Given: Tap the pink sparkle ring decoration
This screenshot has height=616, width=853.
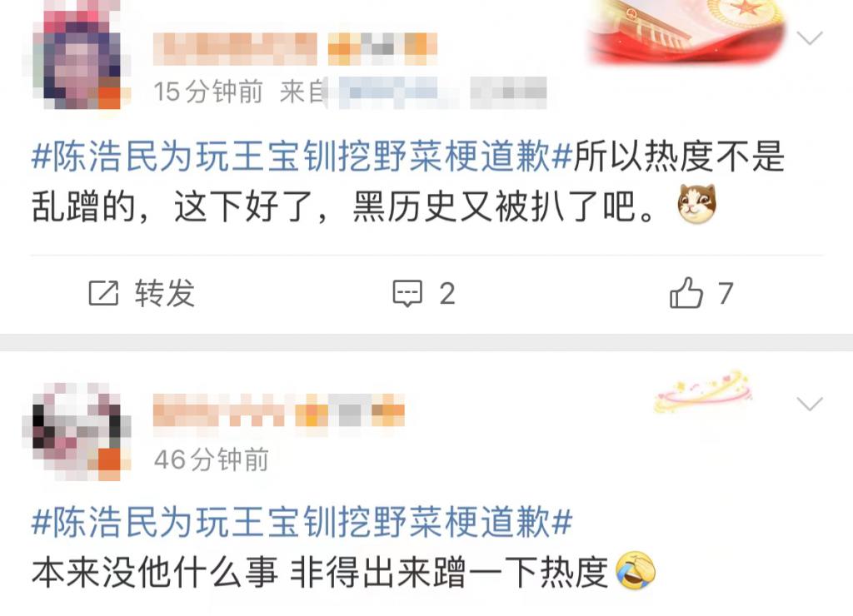Looking at the screenshot, I should (703, 392).
